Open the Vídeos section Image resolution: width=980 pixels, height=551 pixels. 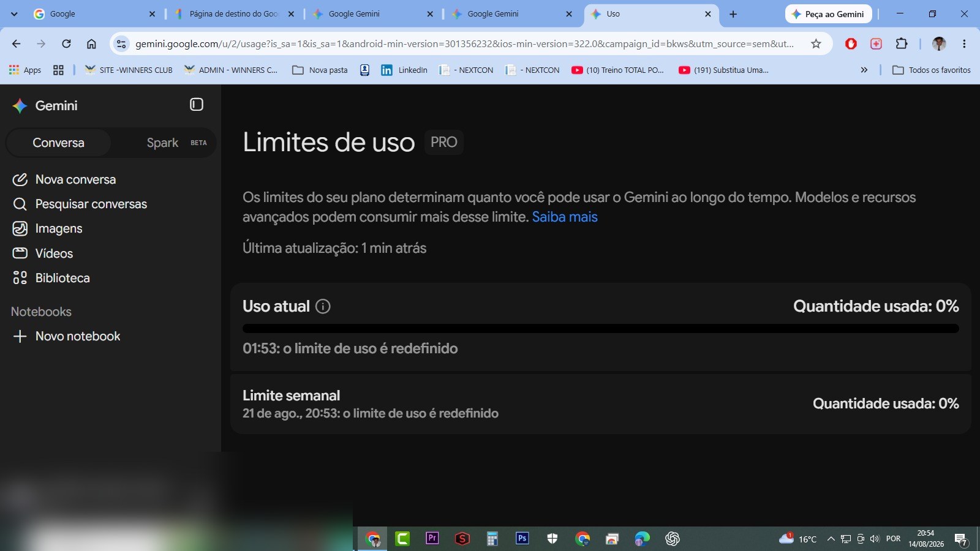[x=42, y=253]
